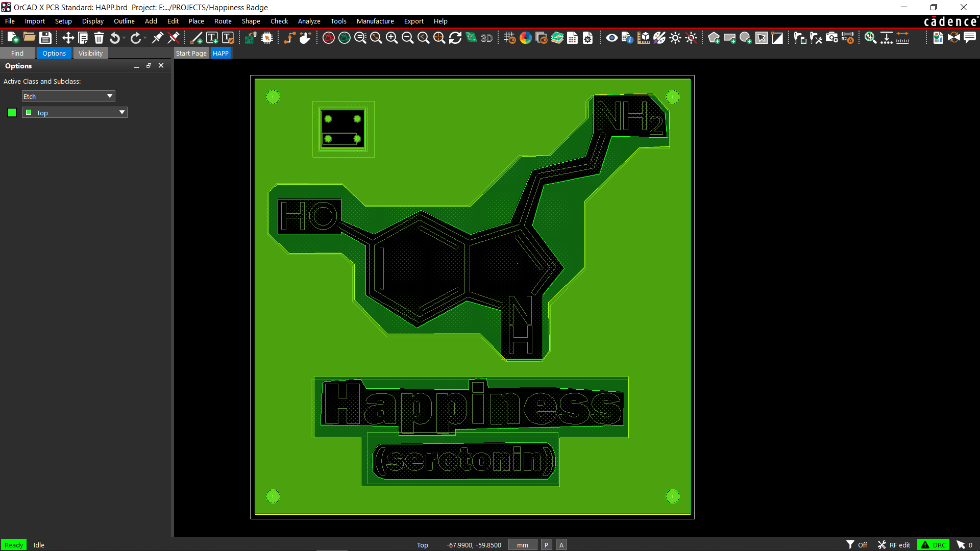The width and height of the screenshot is (980, 551).
Task: Select the Move tool icon
Action: (68, 38)
